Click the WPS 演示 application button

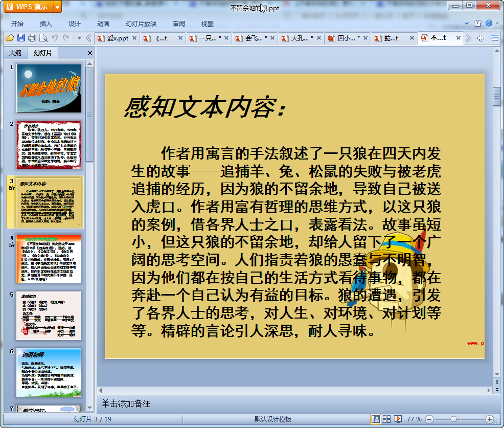pos(29,7)
